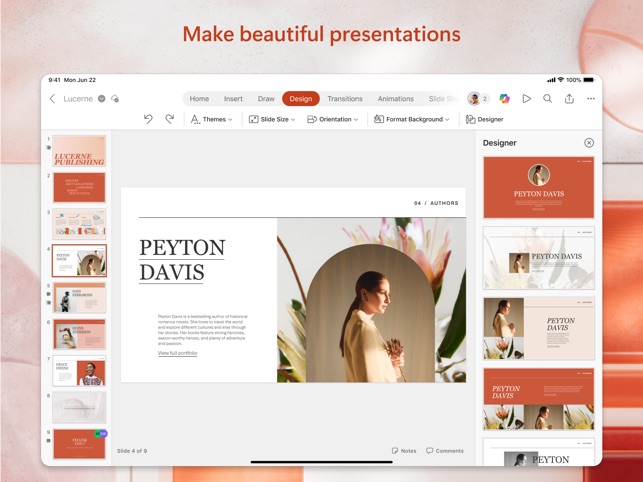643x482 pixels.
Task: Switch to the Insert tab
Action: [233, 99]
